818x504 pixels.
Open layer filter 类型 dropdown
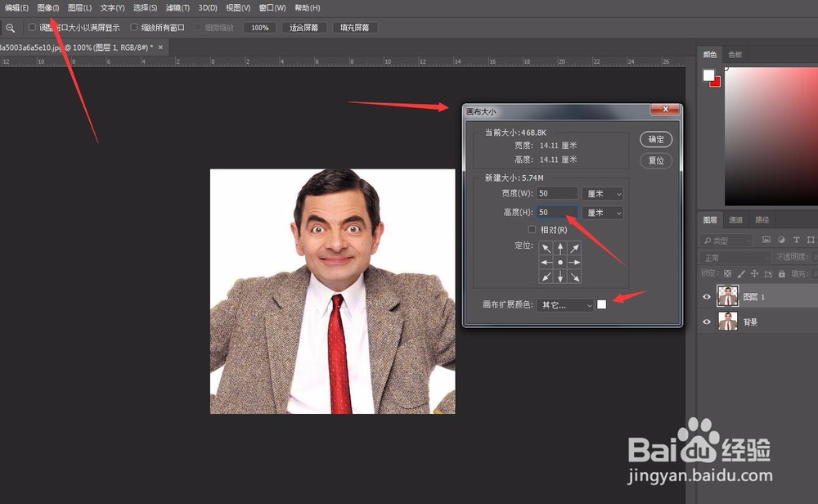[726, 241]
